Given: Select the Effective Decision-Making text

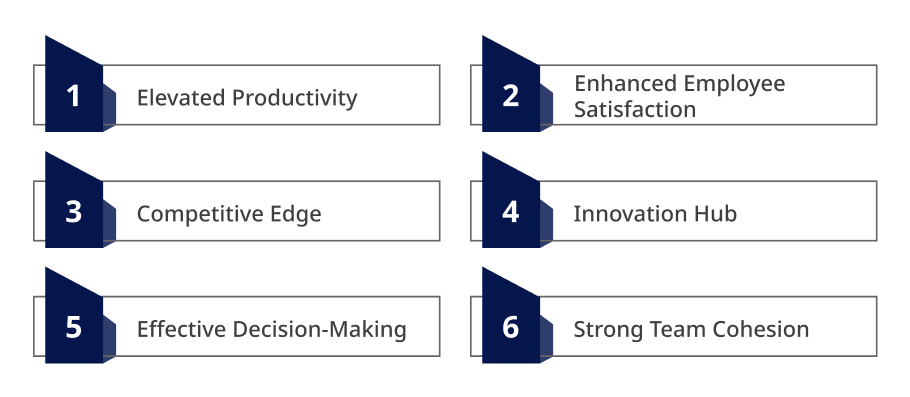Looking at the screenshot, I should (x=272, y=329).
